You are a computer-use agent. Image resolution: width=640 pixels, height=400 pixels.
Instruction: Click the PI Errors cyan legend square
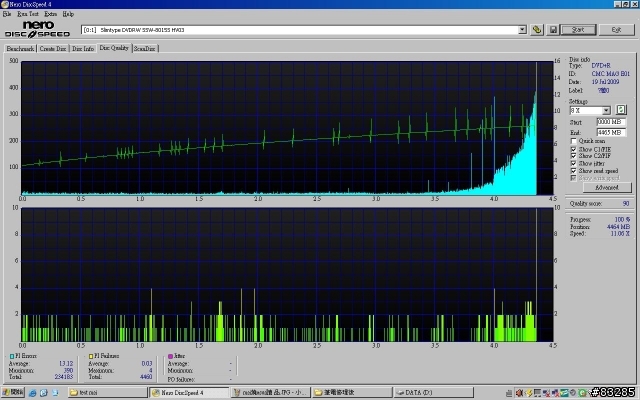(x=12, y=356)
